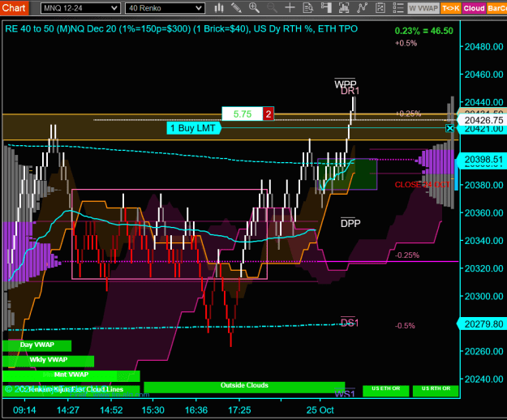Click the greyed Zoom Out magnifier
This screenshot has height=420, width=507.
272,8
